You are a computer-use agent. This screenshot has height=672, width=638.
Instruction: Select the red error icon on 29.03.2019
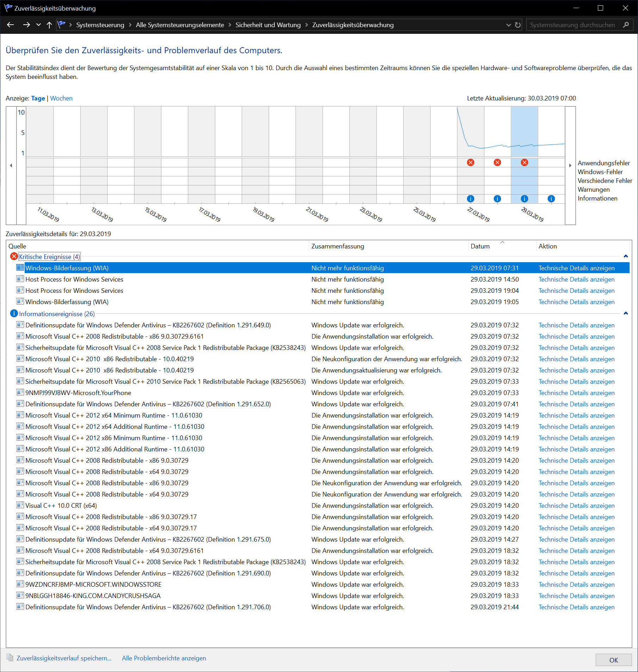click(525, 162)
